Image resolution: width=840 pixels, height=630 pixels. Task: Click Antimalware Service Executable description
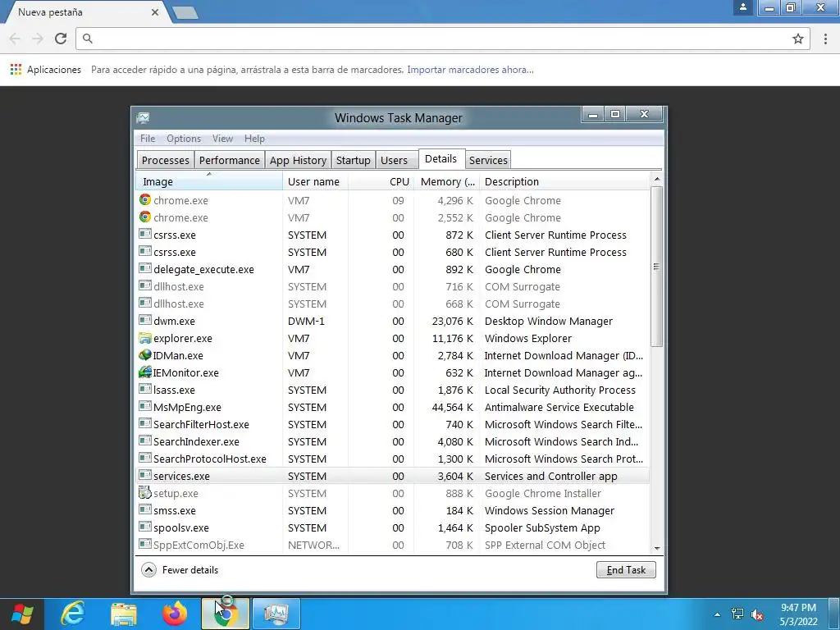[559, 407]
